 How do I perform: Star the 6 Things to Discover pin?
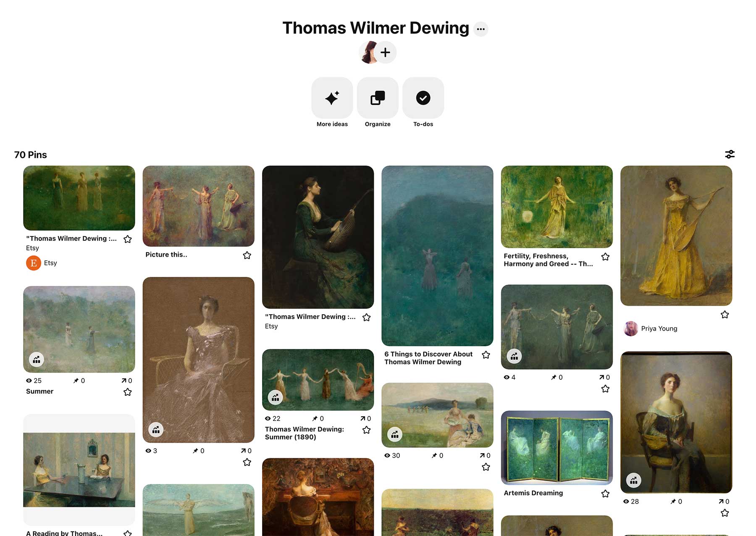486,355
